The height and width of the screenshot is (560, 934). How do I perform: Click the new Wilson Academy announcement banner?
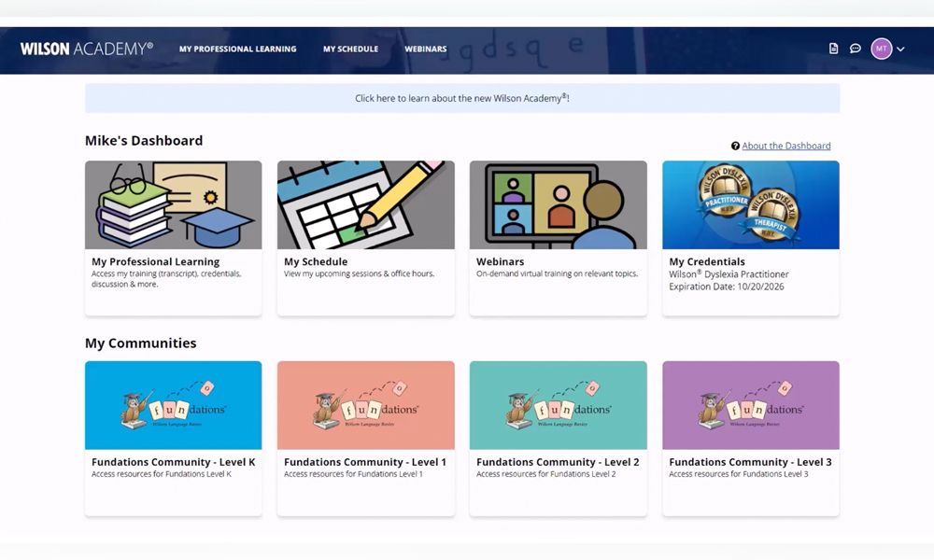click(462, 98)
